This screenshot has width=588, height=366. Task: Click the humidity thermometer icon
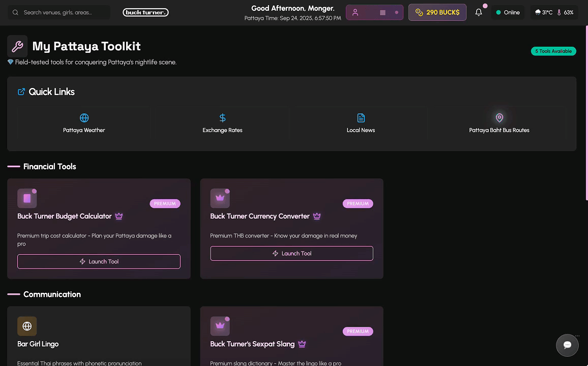(559, 12)
